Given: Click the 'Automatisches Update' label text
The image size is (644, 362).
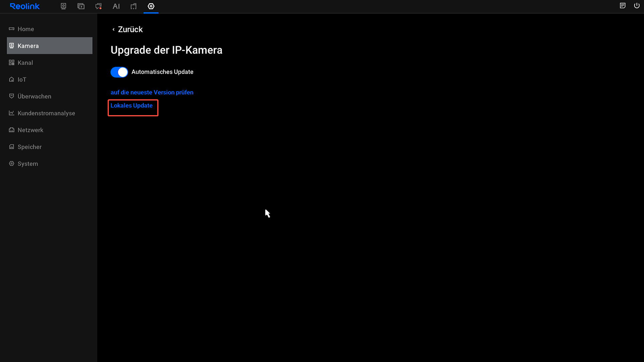Looking at the screenshot, I should (x=162, y=72).
